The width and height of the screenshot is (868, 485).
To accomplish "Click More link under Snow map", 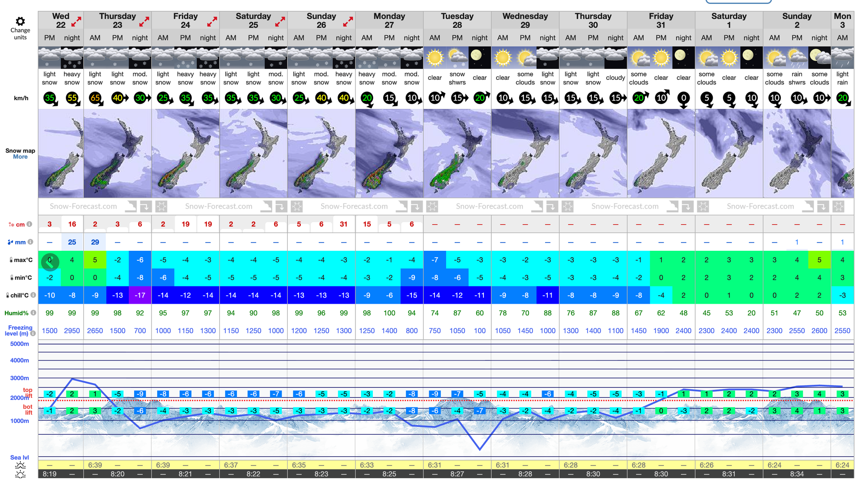I will point(20,157).
